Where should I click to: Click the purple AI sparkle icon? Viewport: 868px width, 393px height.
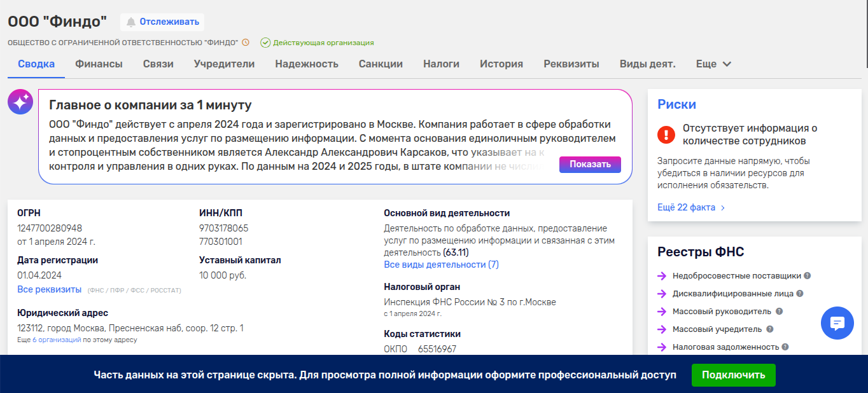(20, 102)
